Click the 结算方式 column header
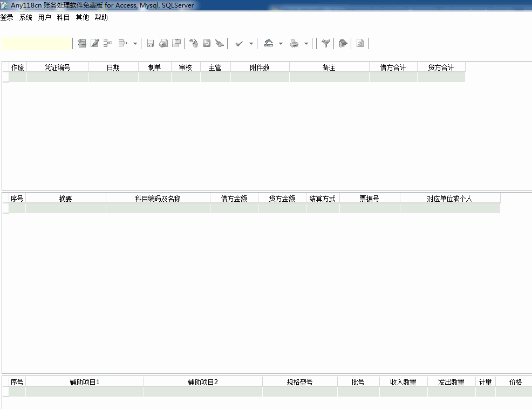Screen dimensions: 532x409 tap(323, 198)
